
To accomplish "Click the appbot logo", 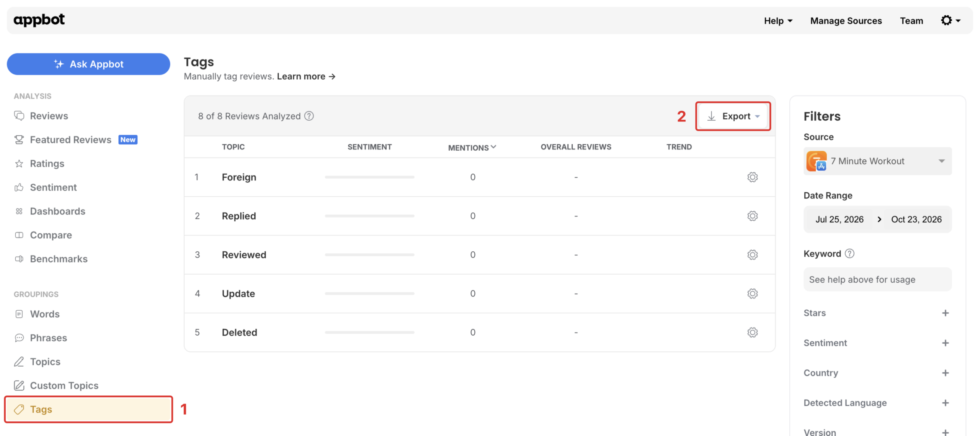I will [39, 20].
